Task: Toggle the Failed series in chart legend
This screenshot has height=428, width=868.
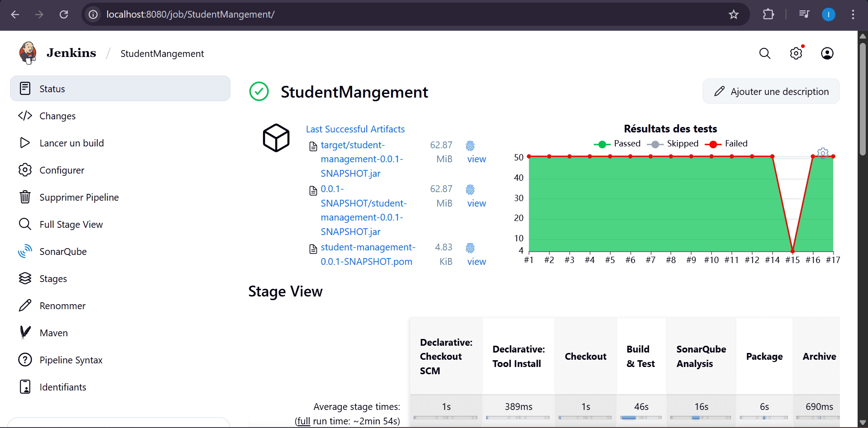Action: coord(726,144)
